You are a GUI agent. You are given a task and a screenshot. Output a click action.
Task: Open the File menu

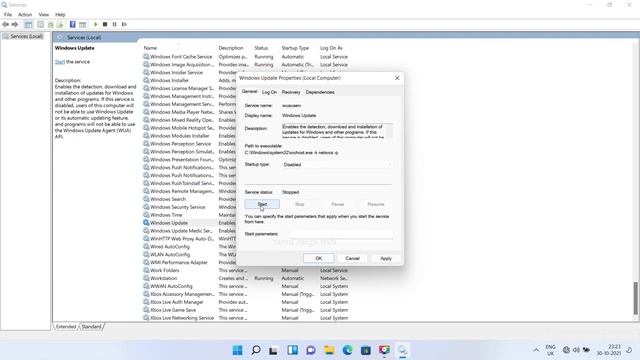pos(8,14)
